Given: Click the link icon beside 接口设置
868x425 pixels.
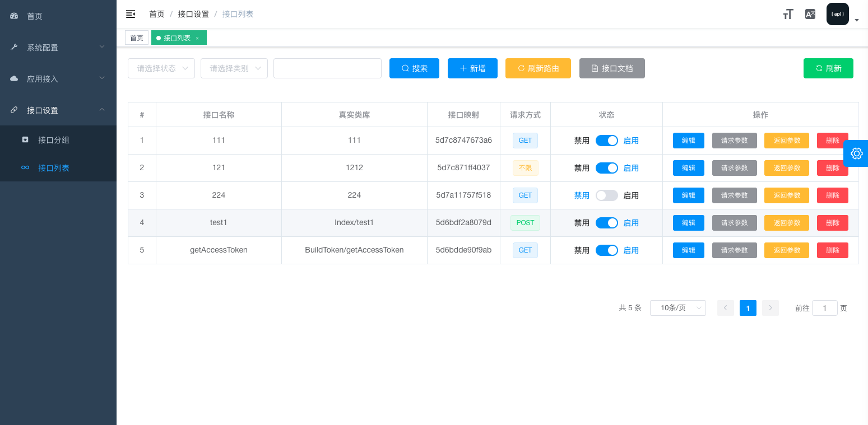Looking at the screenshot, I should [15, 110].
